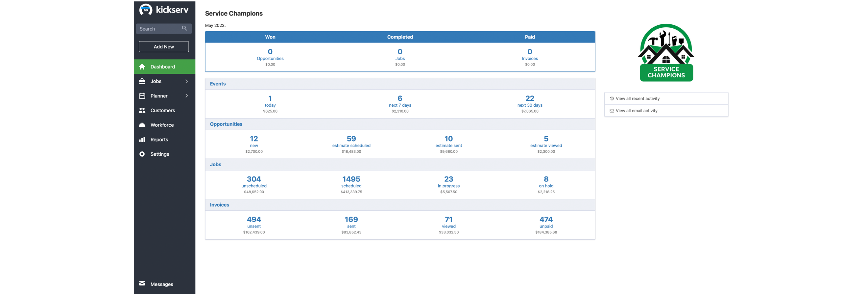
Task: Click the Add New button
Action: [x=164, y=46]
